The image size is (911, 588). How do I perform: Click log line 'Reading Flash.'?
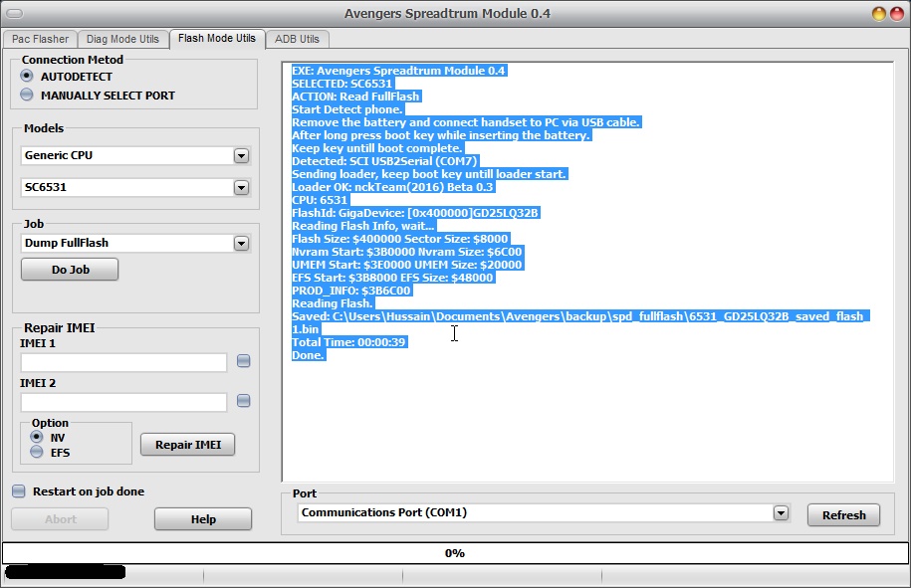[x=333, y=303]
